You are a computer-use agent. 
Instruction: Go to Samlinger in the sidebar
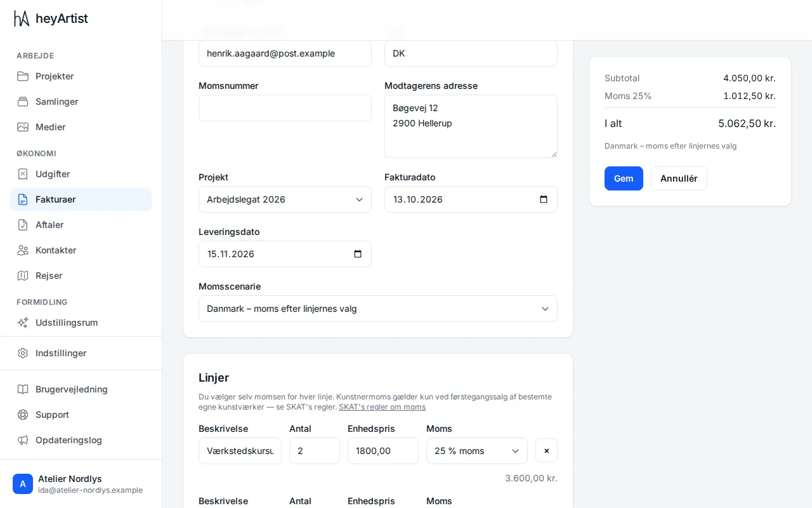(81, 102)
